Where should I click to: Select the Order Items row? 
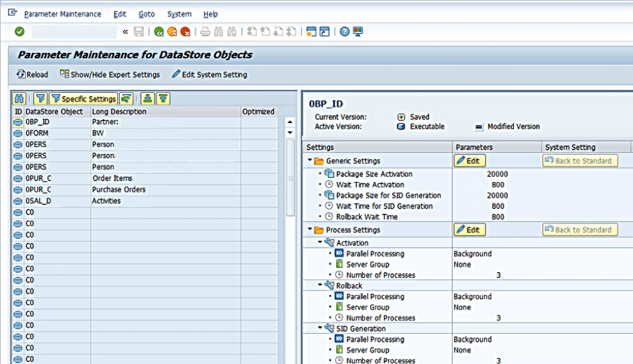(145, 179)
